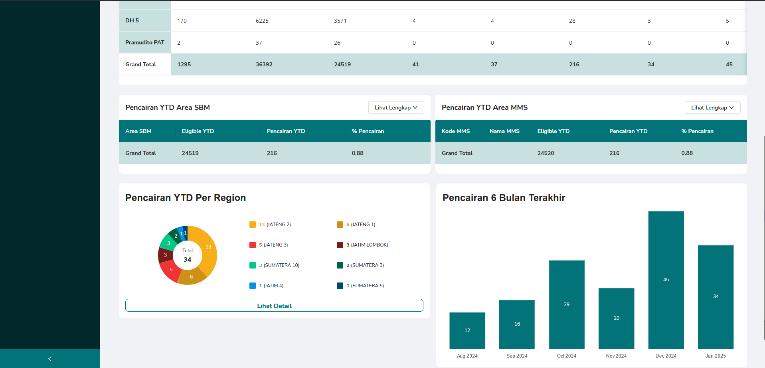Viewport: 765px width, 368px height.
Task: Click the Aug 2024 bar in the chart
Action: (x=467, y=330)
